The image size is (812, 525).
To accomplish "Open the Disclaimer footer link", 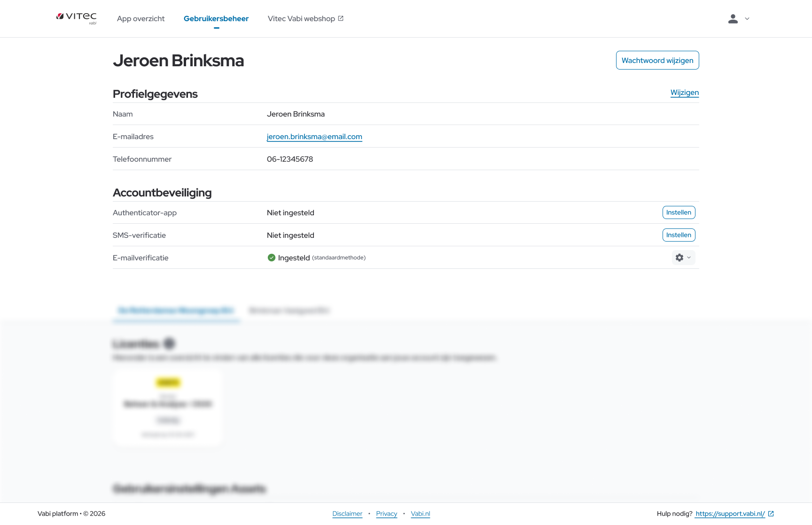I will tap(347, 514).
